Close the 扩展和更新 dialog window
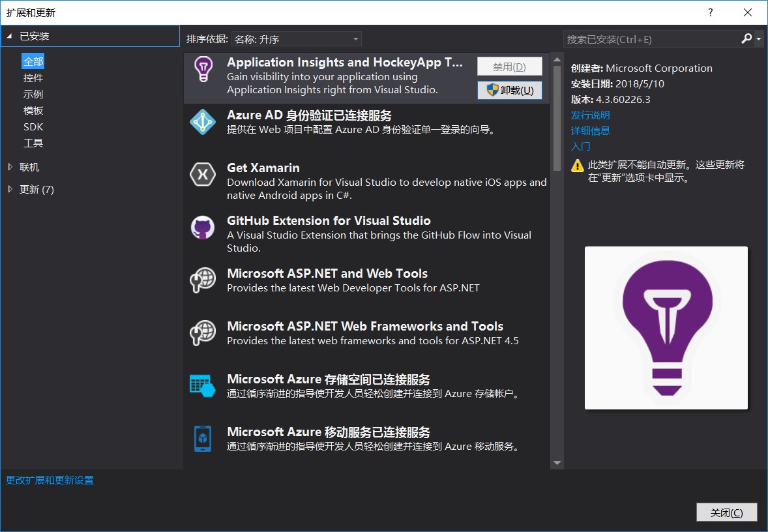This screenshot has width=768, height=532. click(747, 12)
